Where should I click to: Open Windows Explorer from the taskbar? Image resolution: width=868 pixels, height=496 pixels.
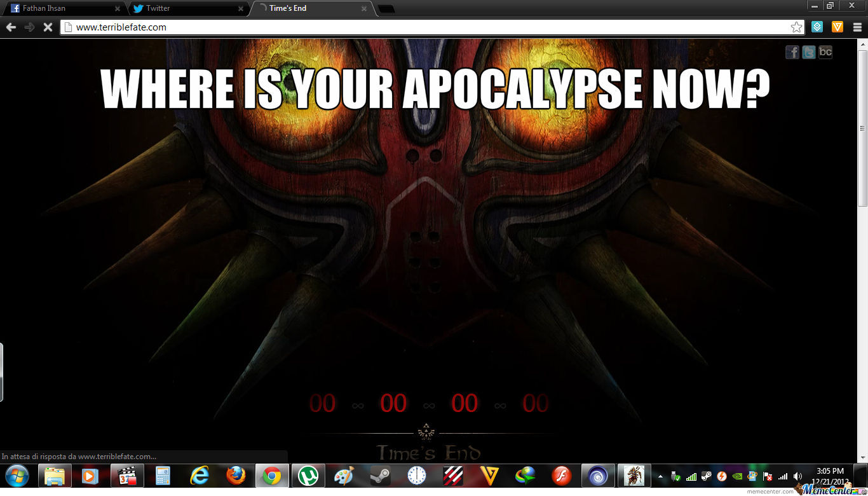pos(55,476)
